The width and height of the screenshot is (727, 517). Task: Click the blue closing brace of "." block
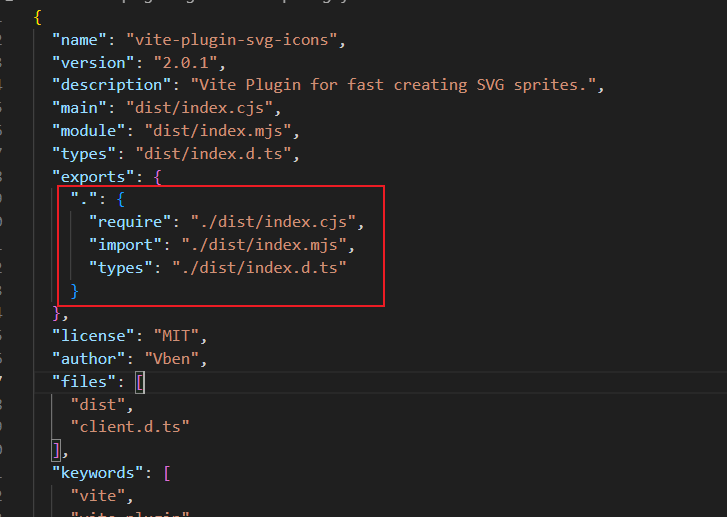[x=74, y=291]
